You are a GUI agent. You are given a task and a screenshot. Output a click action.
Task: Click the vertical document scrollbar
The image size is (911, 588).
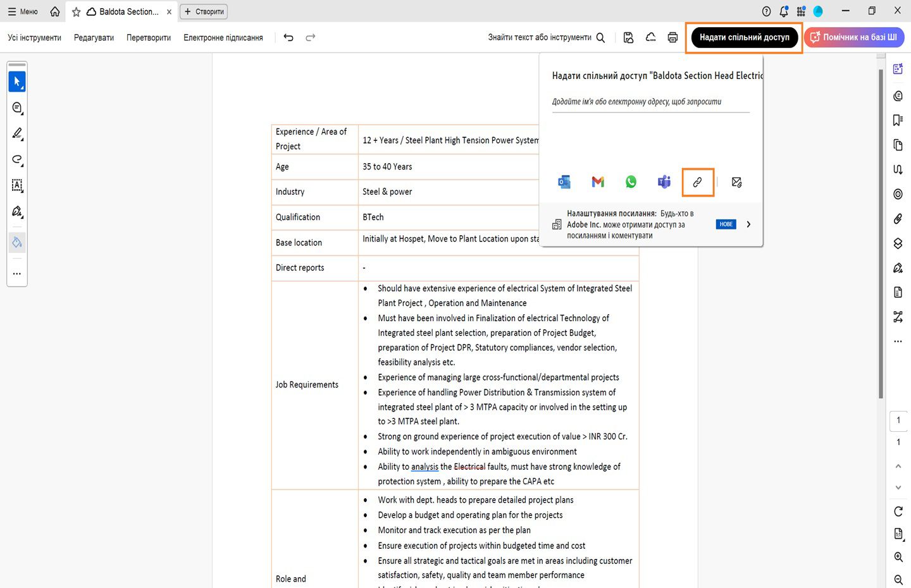point(881,234)
